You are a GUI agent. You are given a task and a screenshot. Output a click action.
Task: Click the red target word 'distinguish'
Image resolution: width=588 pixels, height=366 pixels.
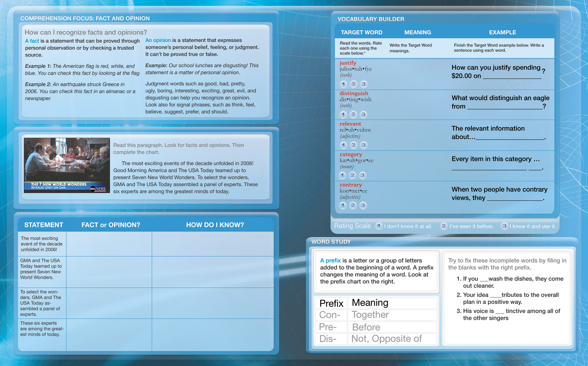[x=354, y=93]
